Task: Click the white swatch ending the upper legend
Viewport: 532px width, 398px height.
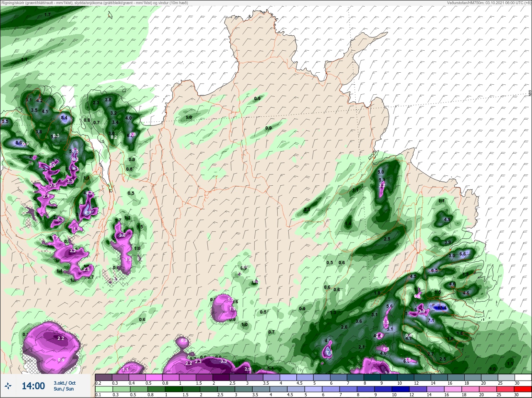Action: pos(523,378)
